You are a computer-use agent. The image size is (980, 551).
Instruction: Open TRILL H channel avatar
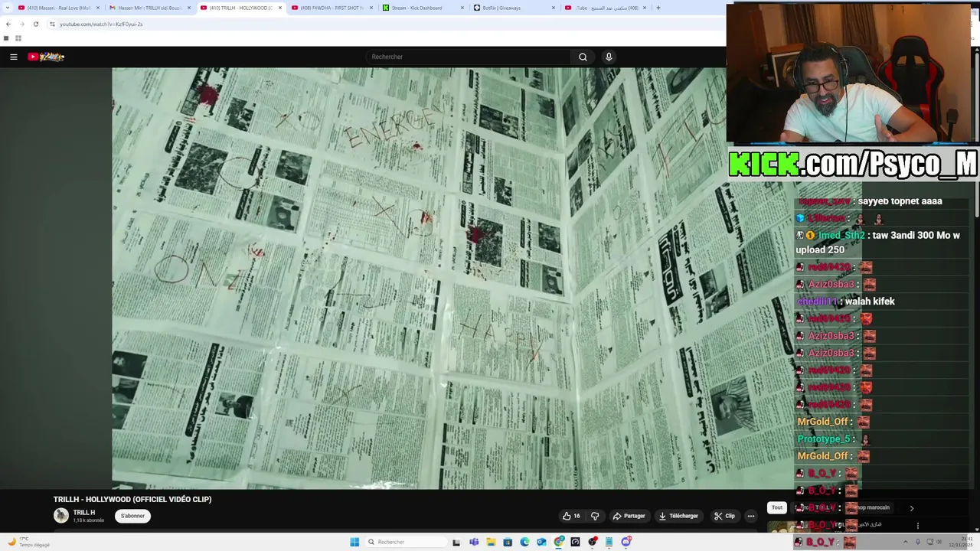point(61,515)
